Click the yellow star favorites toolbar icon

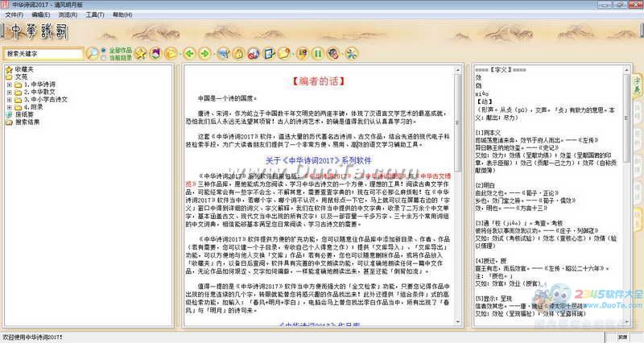[x=140, y=53]
